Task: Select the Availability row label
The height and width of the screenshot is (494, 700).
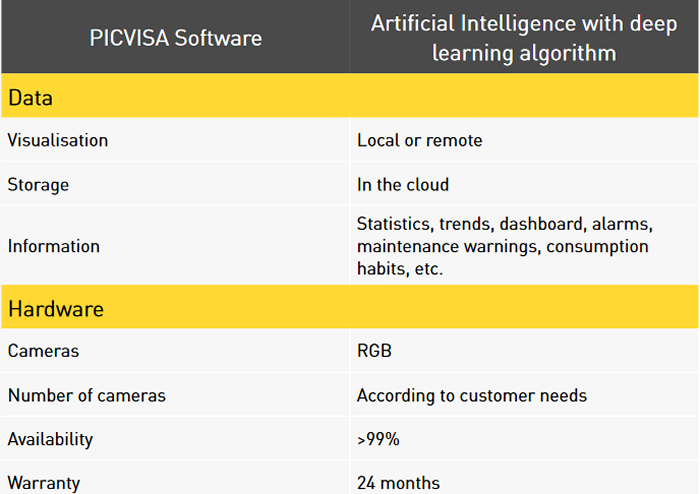Action: pos(50,440)
